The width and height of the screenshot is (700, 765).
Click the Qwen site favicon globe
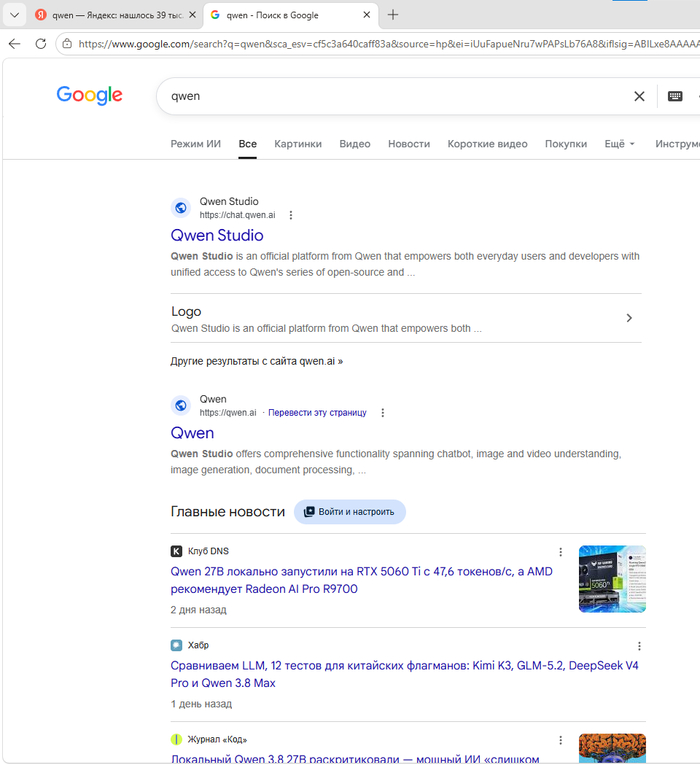click(180, 405)
